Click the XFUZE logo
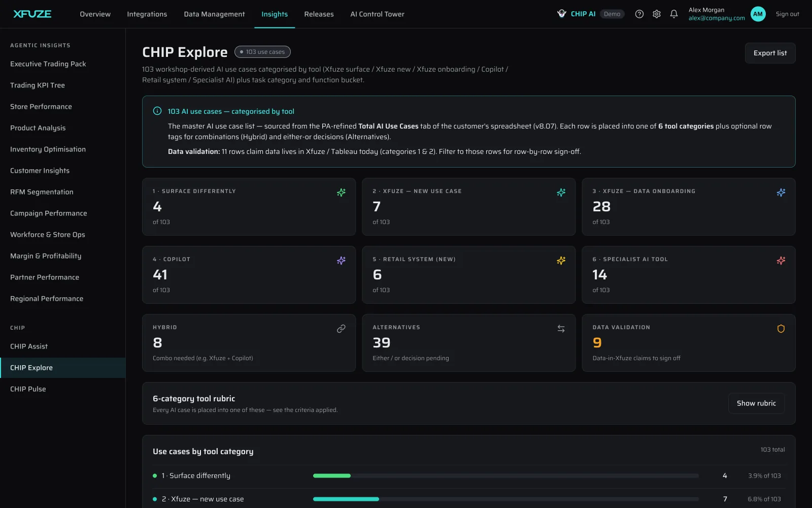The width and height of the screenshot is (812, 508). click(32, 14)
